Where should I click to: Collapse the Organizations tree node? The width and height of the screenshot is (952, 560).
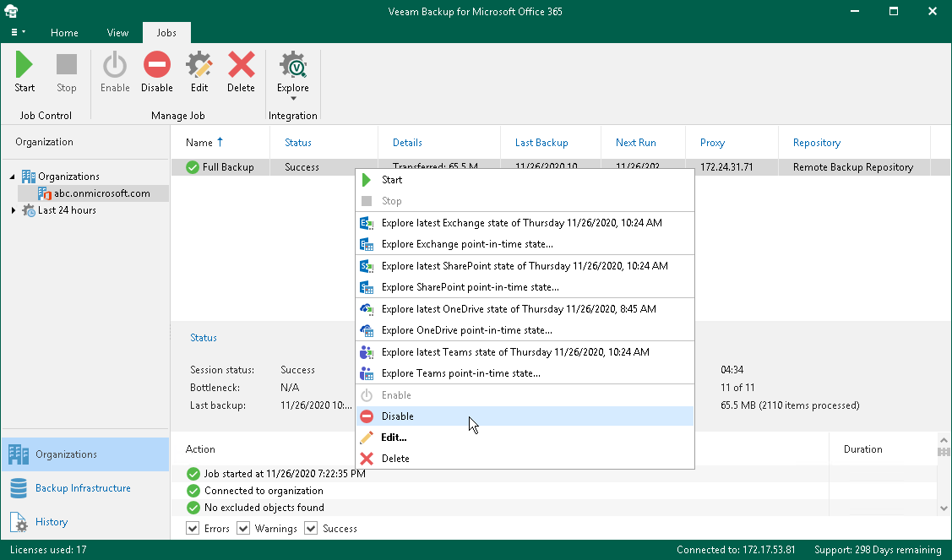coord(13,177)
